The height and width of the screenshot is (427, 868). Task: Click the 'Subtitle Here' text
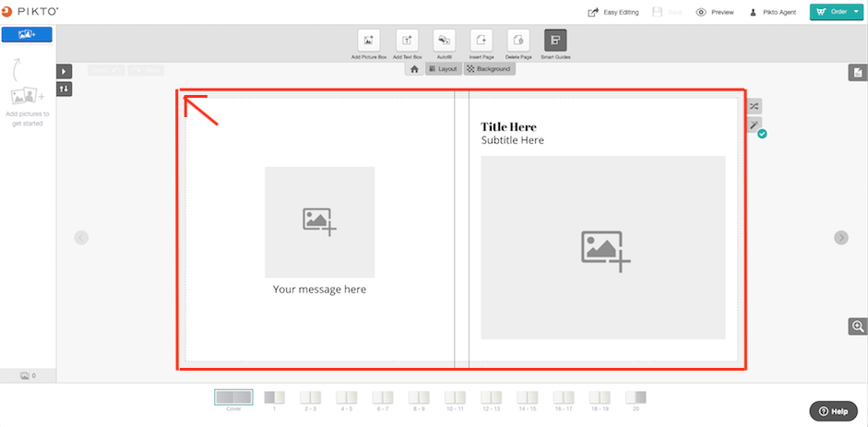tap(513, 140)
